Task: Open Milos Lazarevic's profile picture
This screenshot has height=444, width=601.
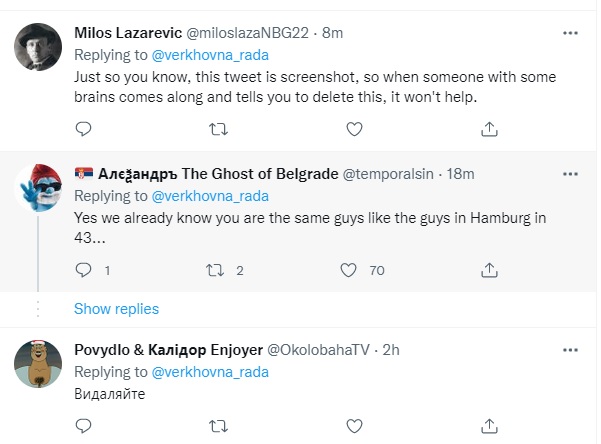Action: (x=39, y=48)
